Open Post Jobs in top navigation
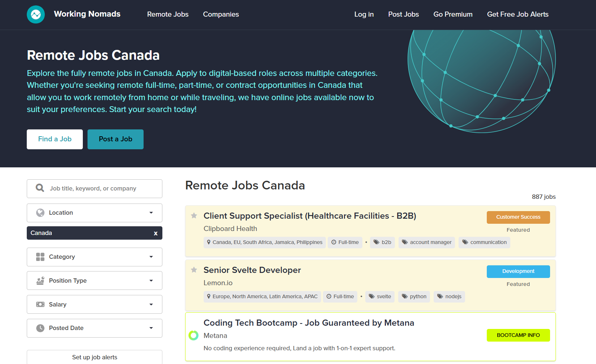Viewport: 596px width, 364px height. [x=404, y=14]
